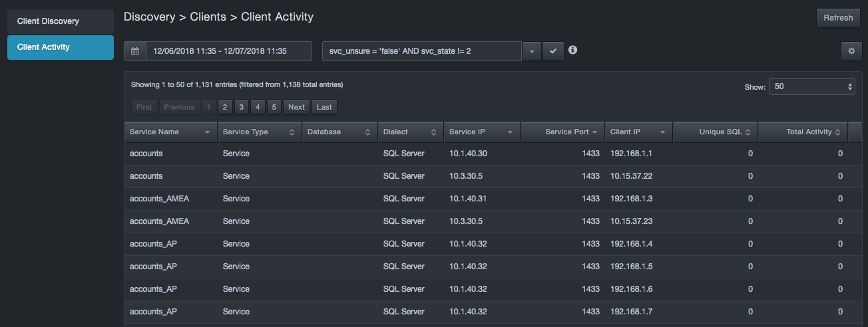This screenshot has width=868, height=327.
Task: Click client IP 192.168.1.3
Action: 631,199
